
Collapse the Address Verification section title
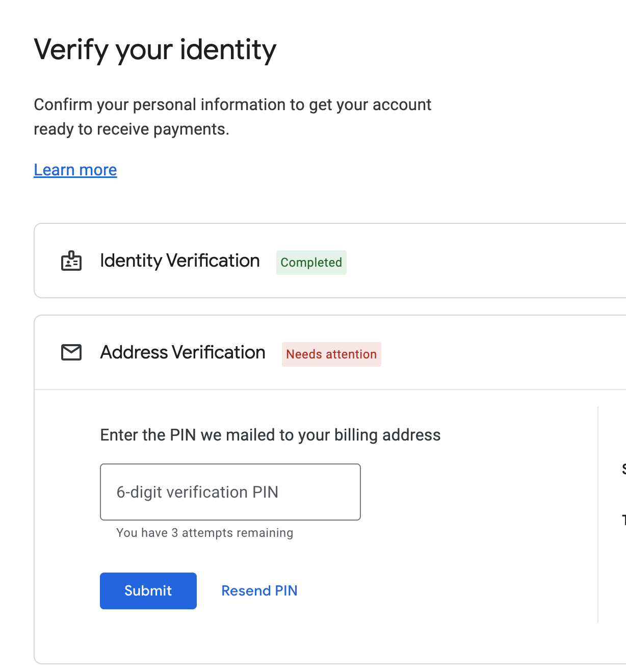pyautogui.click(x=182, y=352)
